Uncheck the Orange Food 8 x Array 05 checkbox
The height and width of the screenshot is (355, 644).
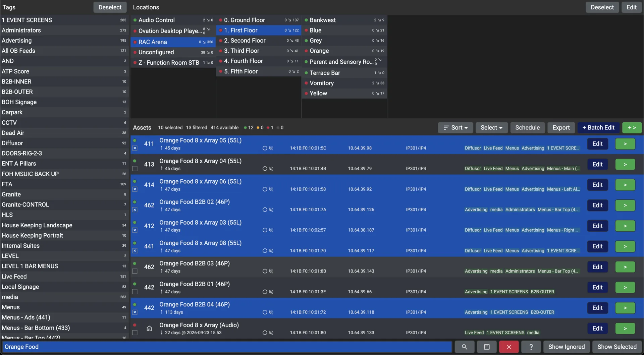tap(135, 148)
